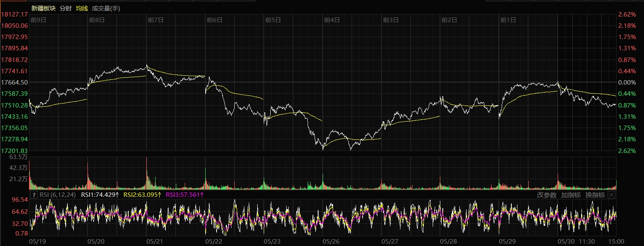Click the 17201.83 bottom price label
The image size is (644, 246).
coord(15,151)
